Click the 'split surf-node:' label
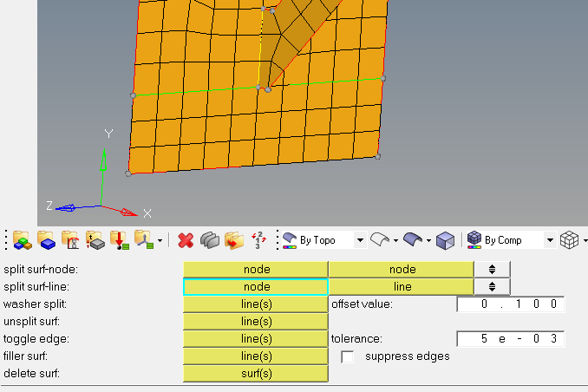 point(41,270)
